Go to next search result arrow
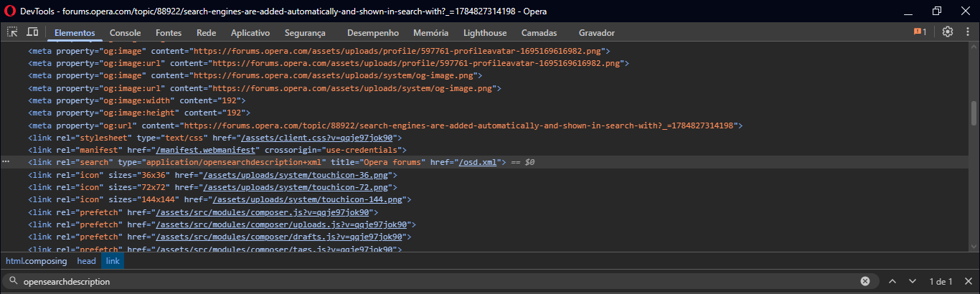This screenshot has height=294, width=980. click(x=913, y=281)
